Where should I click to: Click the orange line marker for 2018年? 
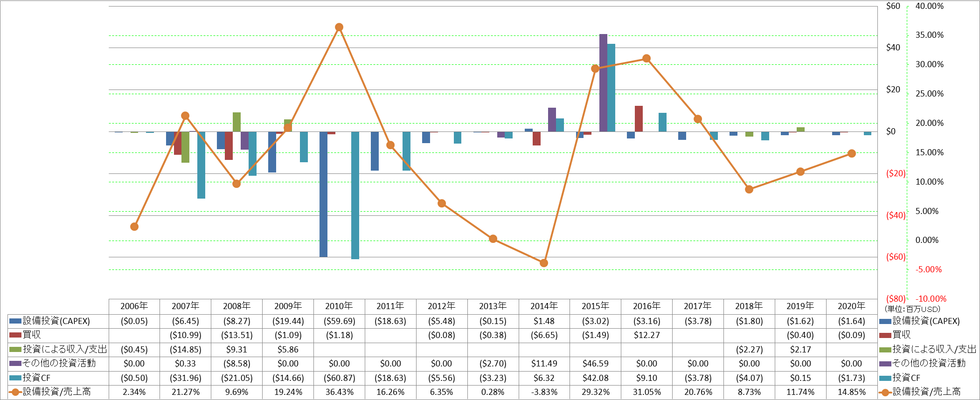click(x=749, y=189)
